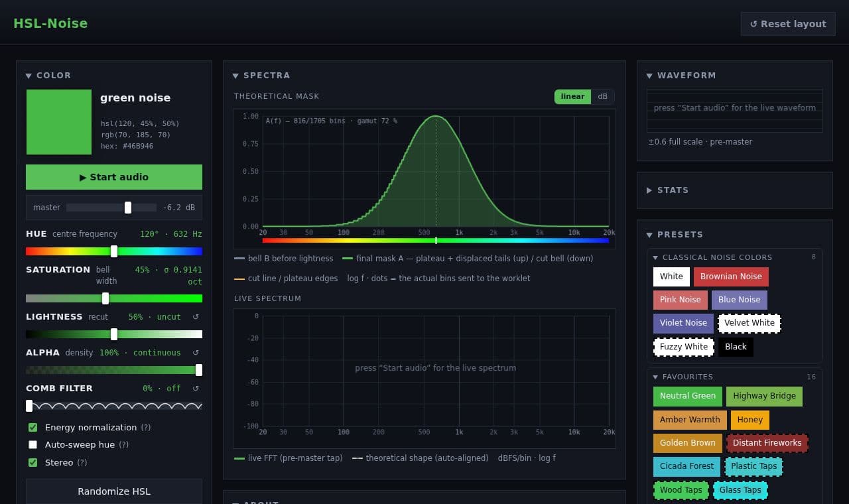Collapse the Spectra panel
849x504 pixels.
pyautogui.click(x=235, y=76)
